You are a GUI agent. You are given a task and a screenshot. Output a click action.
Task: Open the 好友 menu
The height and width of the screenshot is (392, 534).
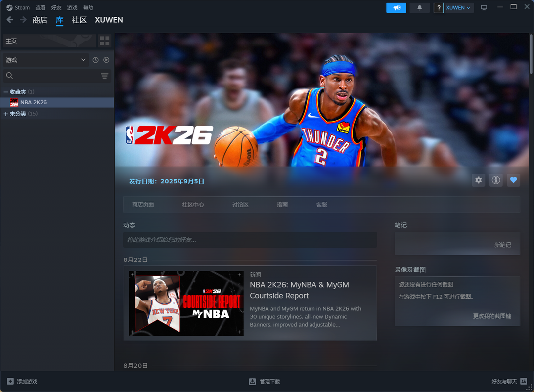[56, 8]
